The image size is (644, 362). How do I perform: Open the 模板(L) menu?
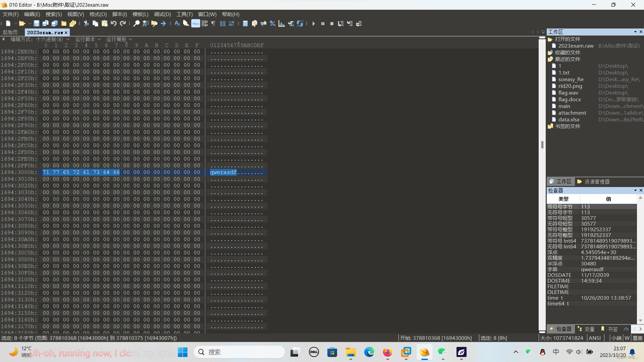click(x=140, y=14)
